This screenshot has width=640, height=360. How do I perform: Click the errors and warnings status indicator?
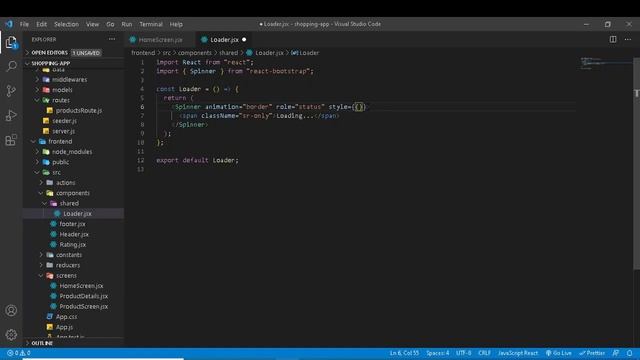tap(19, 353)
